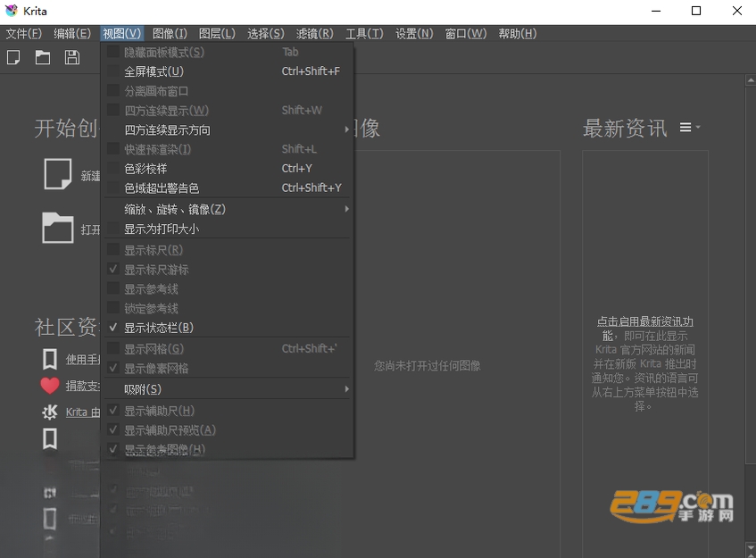Close the open 视图(V) menu
Screen dimensions: 756x558
pyautogui.click(x=121, y=34)
